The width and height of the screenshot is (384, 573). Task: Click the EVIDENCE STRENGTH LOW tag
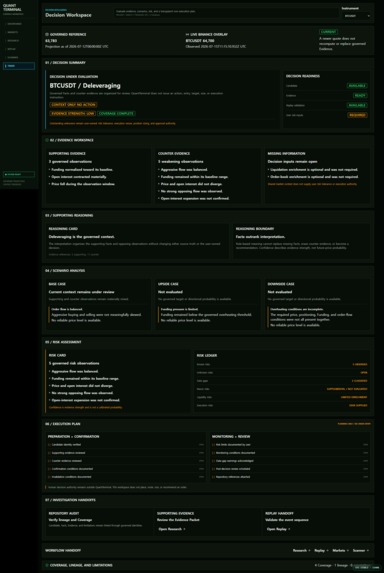[x=73, y=114]
